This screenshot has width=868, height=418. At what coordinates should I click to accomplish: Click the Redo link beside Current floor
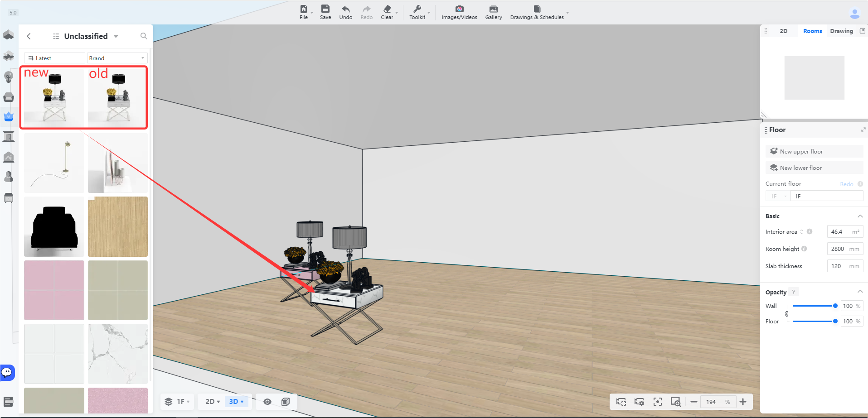(846, 184)
